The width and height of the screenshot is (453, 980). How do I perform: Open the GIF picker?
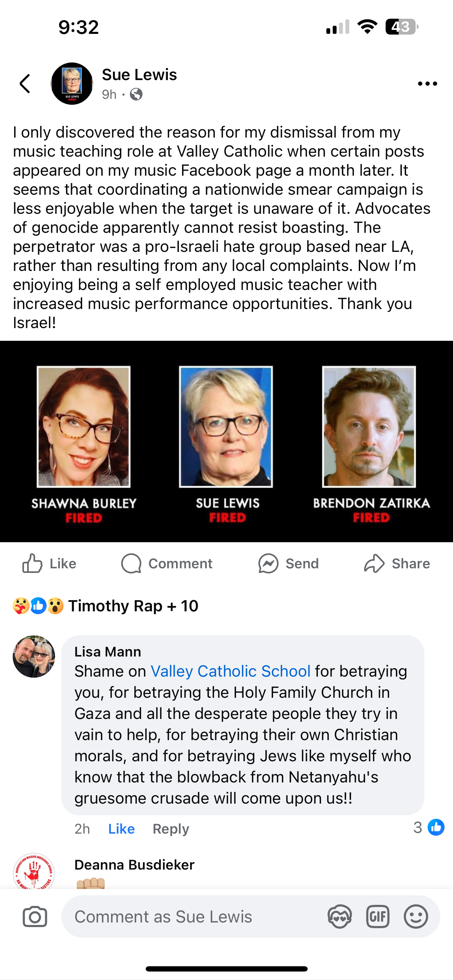(378, 917)
